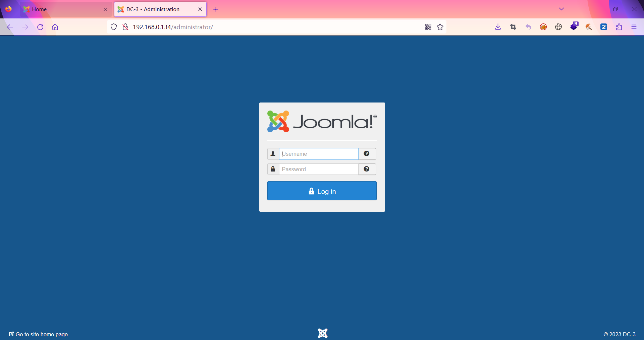The width and height of the screenshot is (644, 340).
Task: Click the Username input field
Action: pyautogui.click(x=319, y=154)
